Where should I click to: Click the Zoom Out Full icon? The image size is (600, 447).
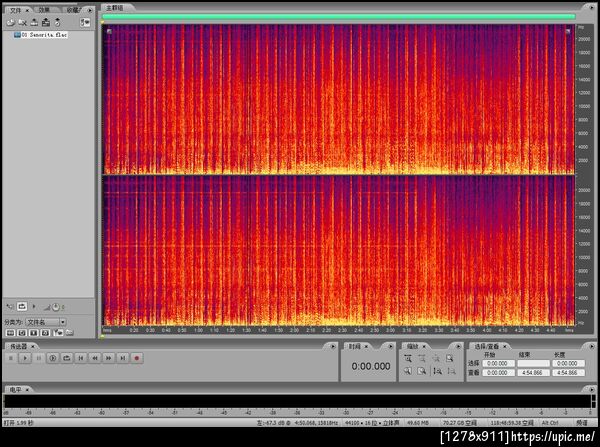(x=436, y=359)
